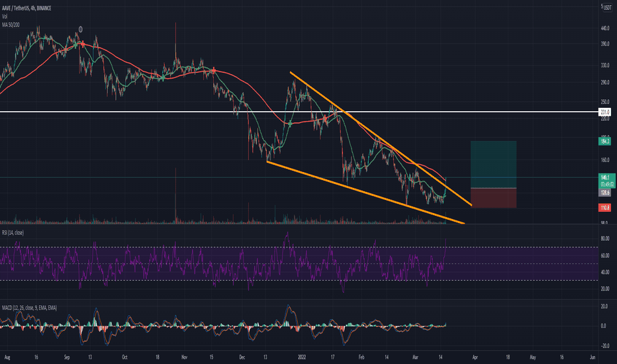617x364 pixels.
Task: Click the green profit zone of long position
Action: click(x=493, y=165)
